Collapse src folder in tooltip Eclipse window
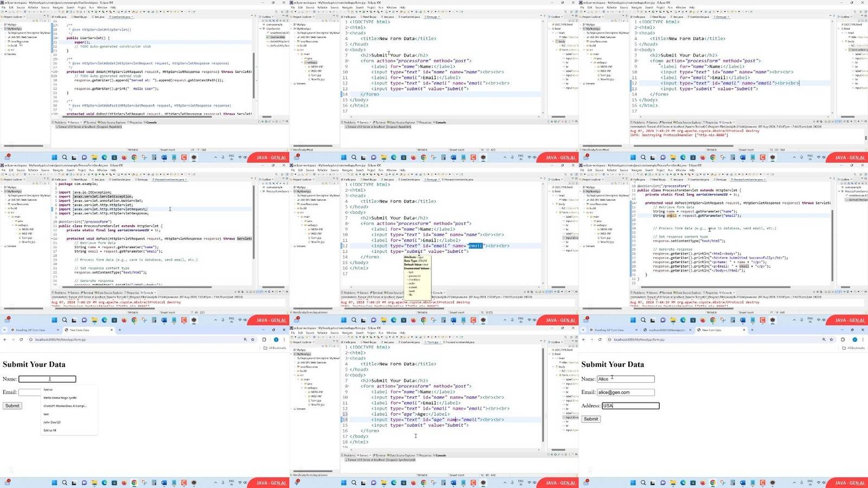Image resolution: width=868 pixels, height=488 pixels. pyautogui.click(x=296, y=212)
